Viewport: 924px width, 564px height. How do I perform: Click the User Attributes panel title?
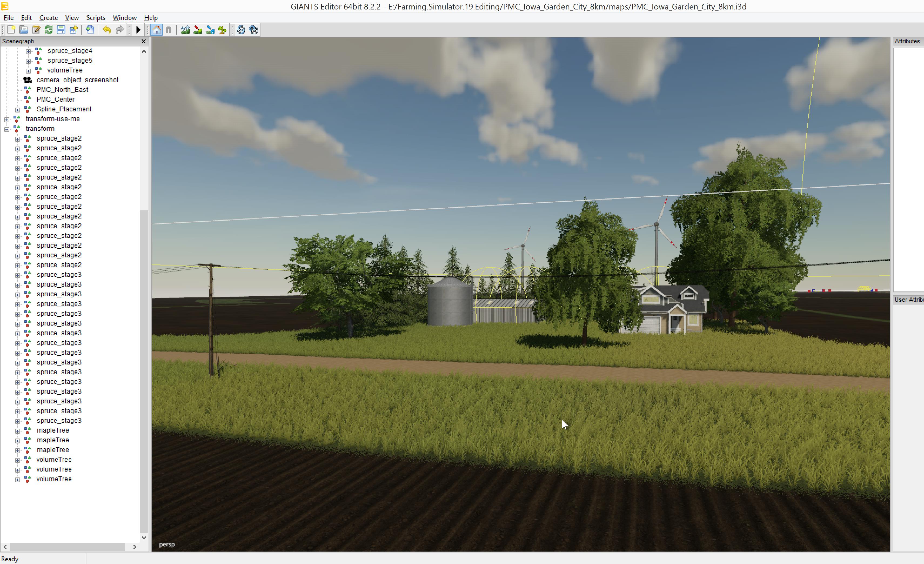[909, 300]
